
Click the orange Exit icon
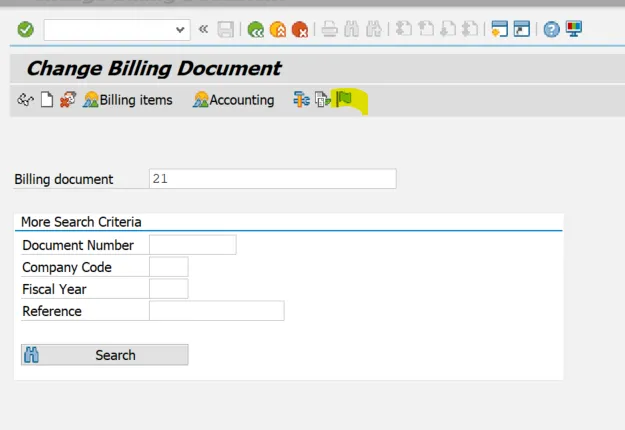point(278,29)
